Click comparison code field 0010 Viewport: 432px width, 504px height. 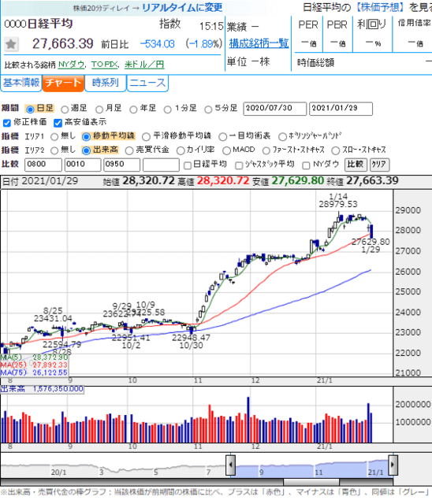tap(83, 165)
